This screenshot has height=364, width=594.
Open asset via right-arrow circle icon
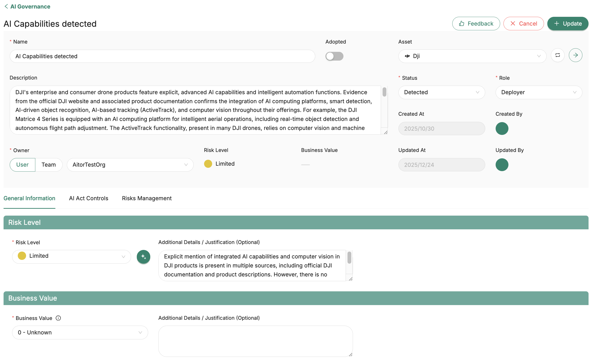click(575, 55)
